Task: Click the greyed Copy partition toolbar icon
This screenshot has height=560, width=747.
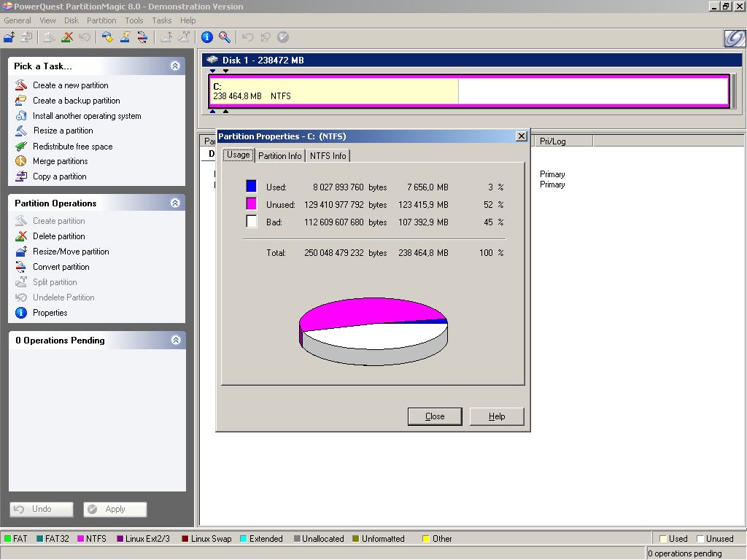Action: pyautogui.click(x=27, y=37)
